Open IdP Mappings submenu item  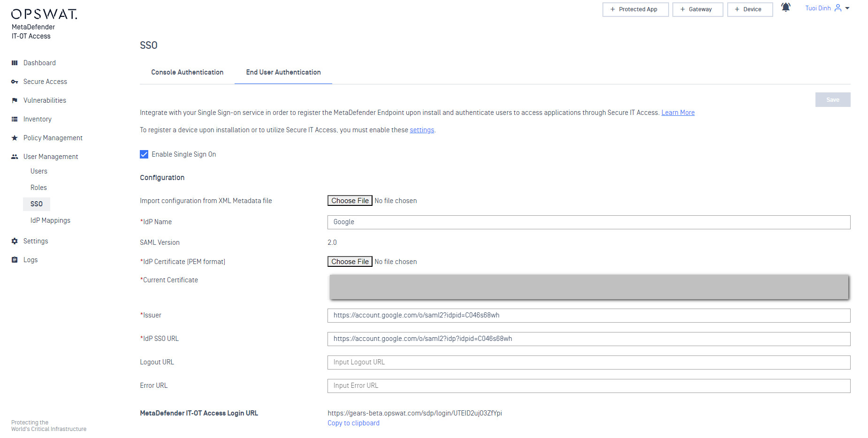[50, 220]
